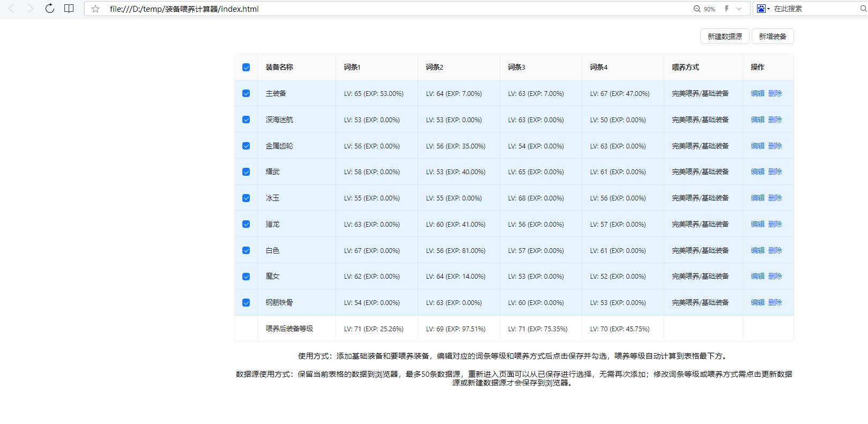This screenshot has width=868, height=424.
Task: Uncheck the 钢筋铁骨 row checkbox
Action: coord(246,302)
